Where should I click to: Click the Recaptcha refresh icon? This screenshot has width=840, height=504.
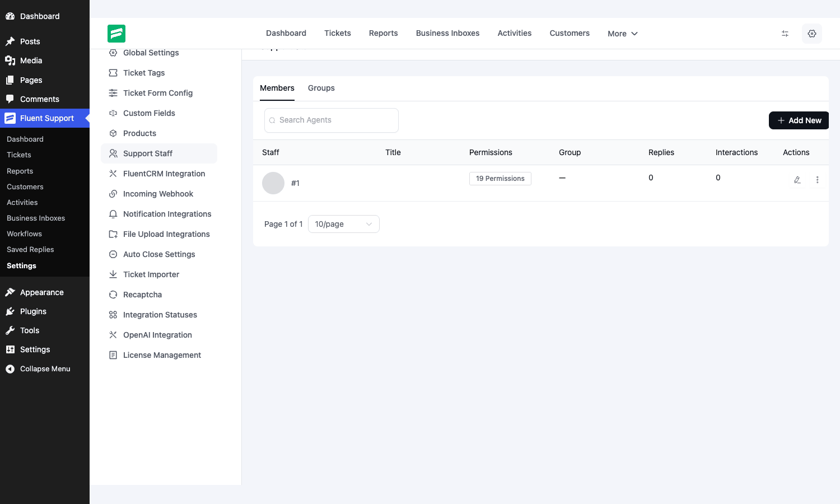point(113,295)
